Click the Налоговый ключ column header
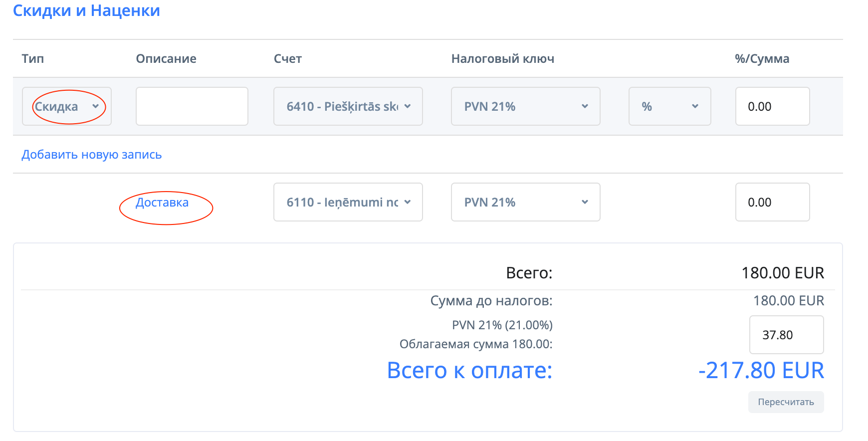Viewport: 868px width, 441px height. tap(502, 59)
